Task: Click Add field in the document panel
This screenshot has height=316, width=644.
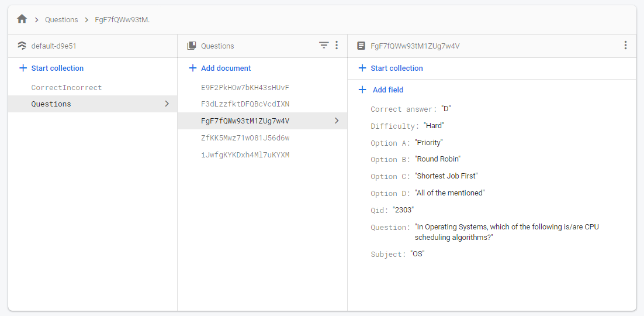Action: coord(387,90)
